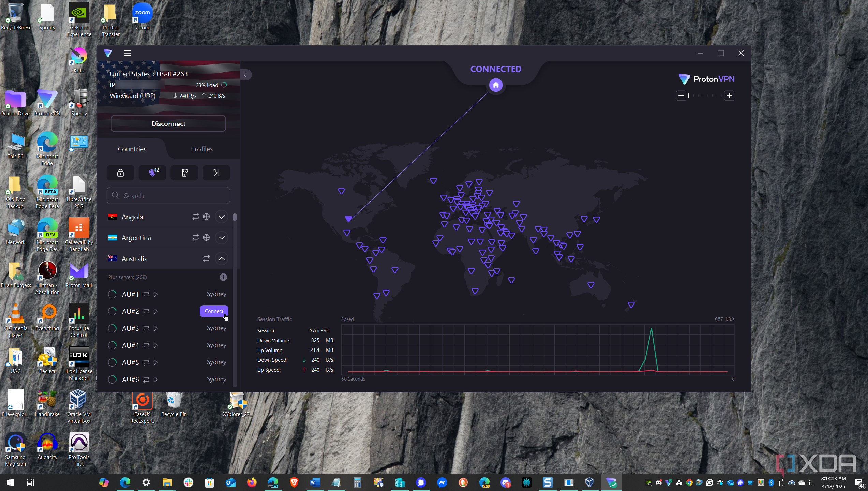Click the AU#1 load circle indicator
Viewport: 868px width, 491px height.
click(112, 294)
